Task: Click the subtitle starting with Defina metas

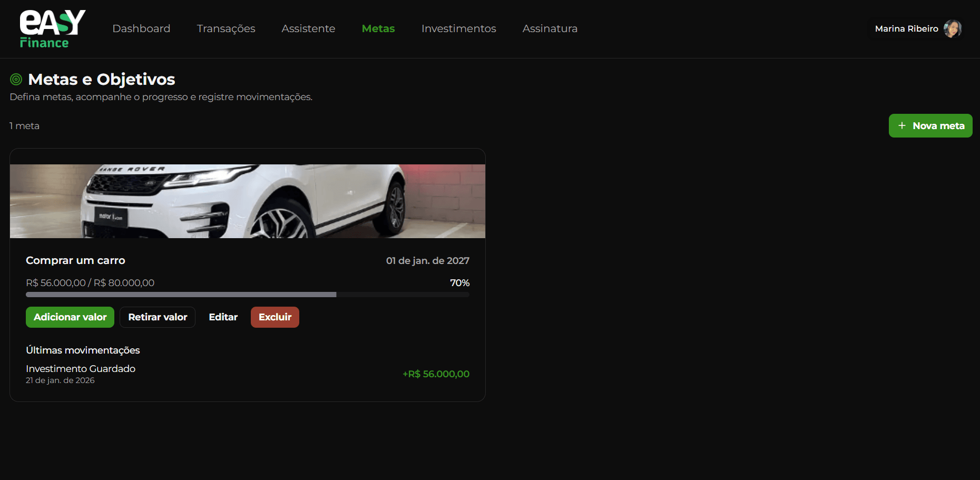Action: coord(161,97)
